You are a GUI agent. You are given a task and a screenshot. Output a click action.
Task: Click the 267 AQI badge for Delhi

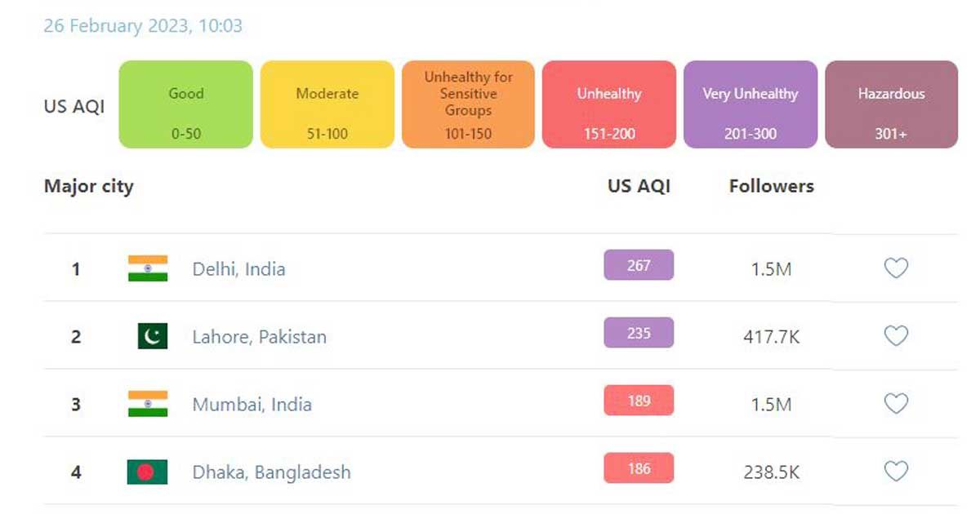(639, 265)
